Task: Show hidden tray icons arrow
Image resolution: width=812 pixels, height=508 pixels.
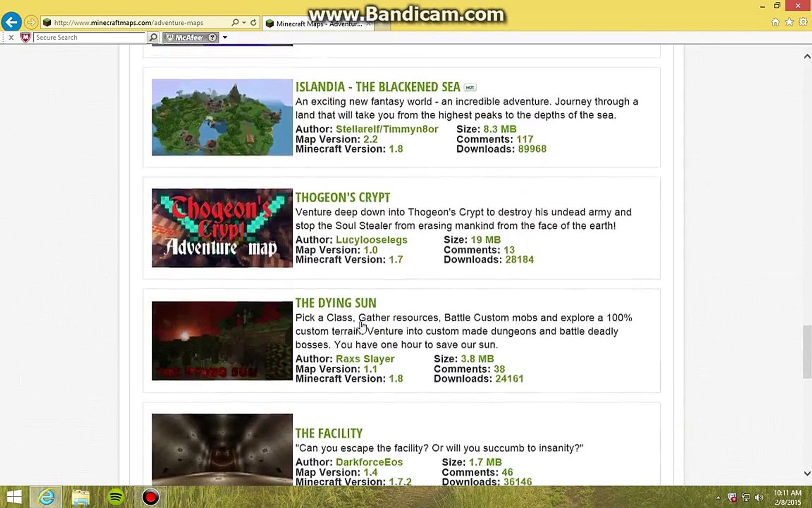Action: point(718,497)
